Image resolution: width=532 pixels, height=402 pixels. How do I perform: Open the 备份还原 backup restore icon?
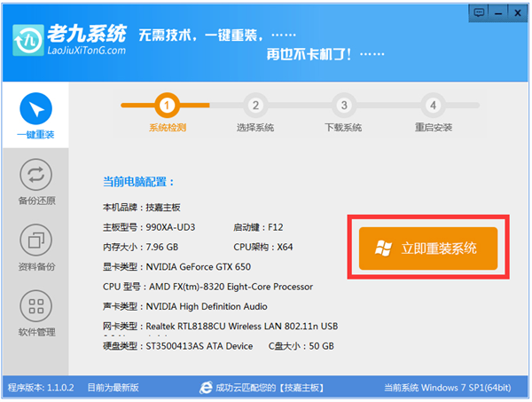35,175
